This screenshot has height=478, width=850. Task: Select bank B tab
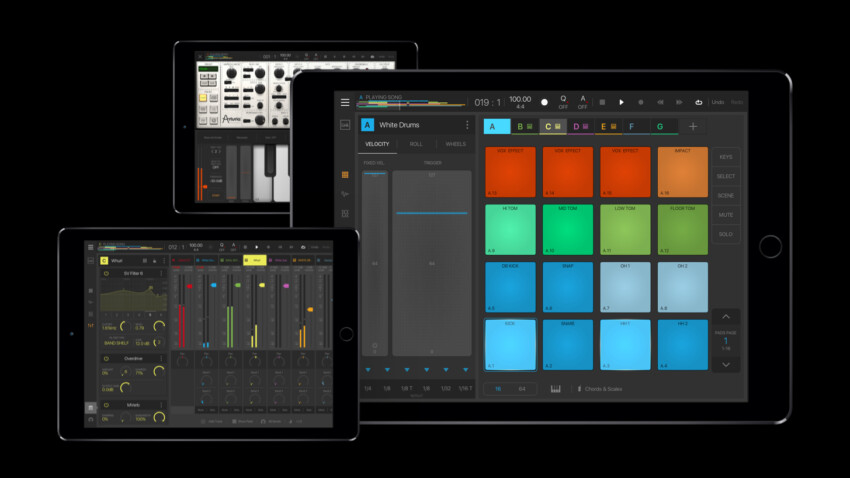pos(525,126)
